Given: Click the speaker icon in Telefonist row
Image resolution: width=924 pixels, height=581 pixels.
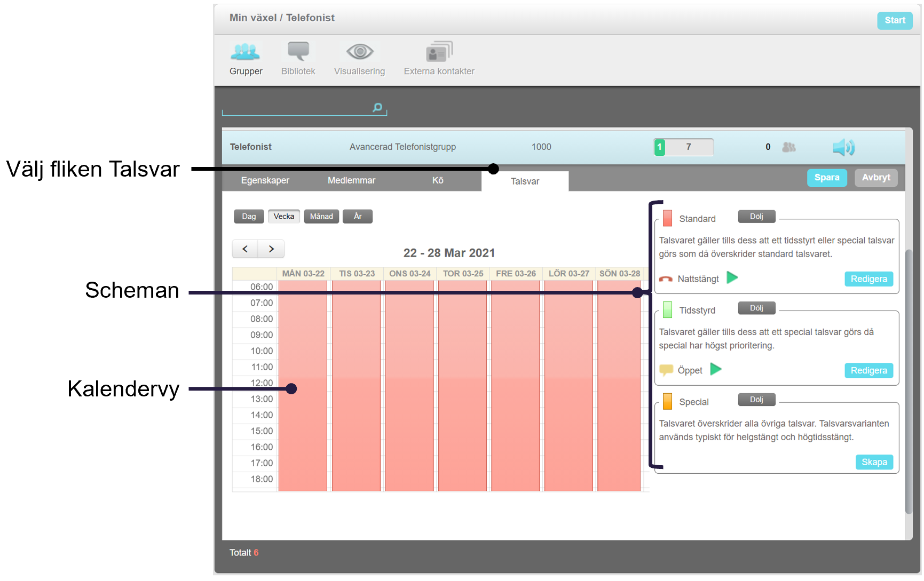Looking at the screenshot, I should [x=844, y=147].
